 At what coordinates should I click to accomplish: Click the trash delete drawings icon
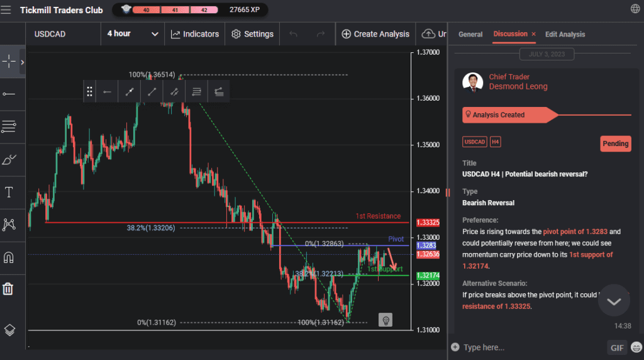(8, 289)
